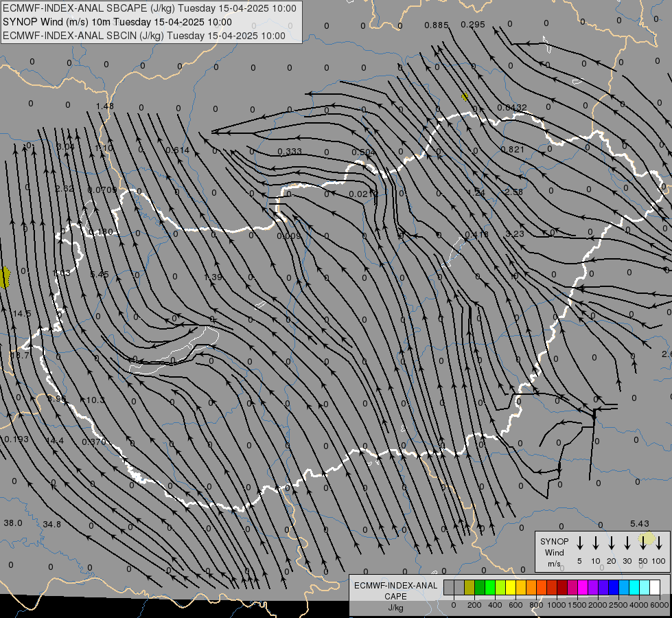Click the 0.180 grid value
This screenshot has height=618, width=672.
click(x=101, y=232)
